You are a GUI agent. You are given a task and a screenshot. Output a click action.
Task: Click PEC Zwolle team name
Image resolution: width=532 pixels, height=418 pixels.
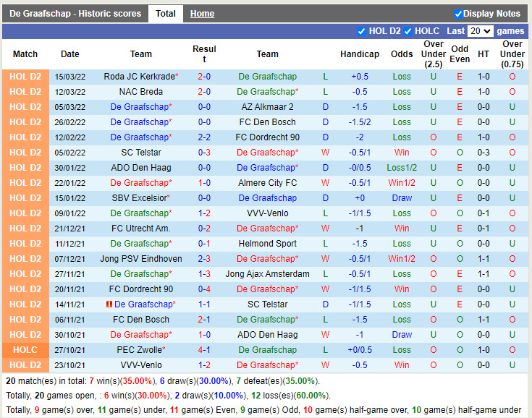pos(140,350)
